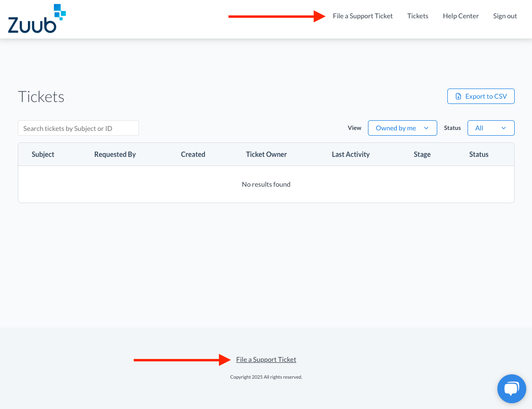Click Sign out in the header
Viewport: 532px width, 409px height.
click(x=505, y=16)
